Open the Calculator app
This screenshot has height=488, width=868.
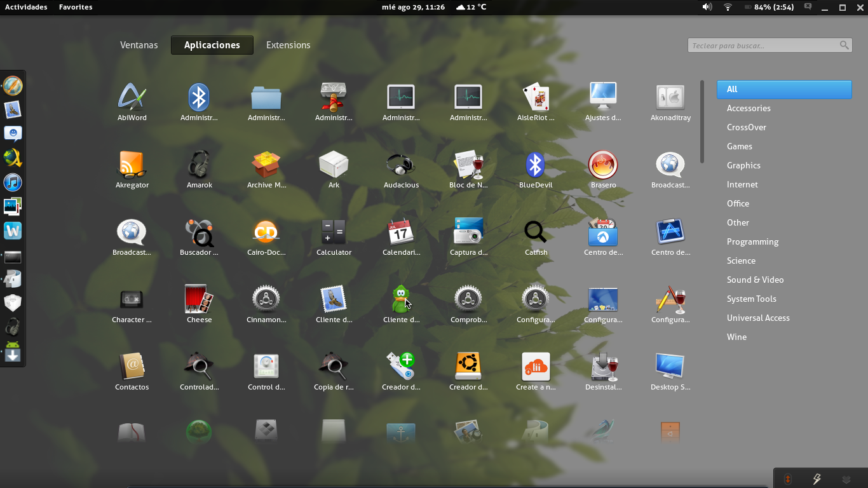pyautogui.click(x=334, y=236)
